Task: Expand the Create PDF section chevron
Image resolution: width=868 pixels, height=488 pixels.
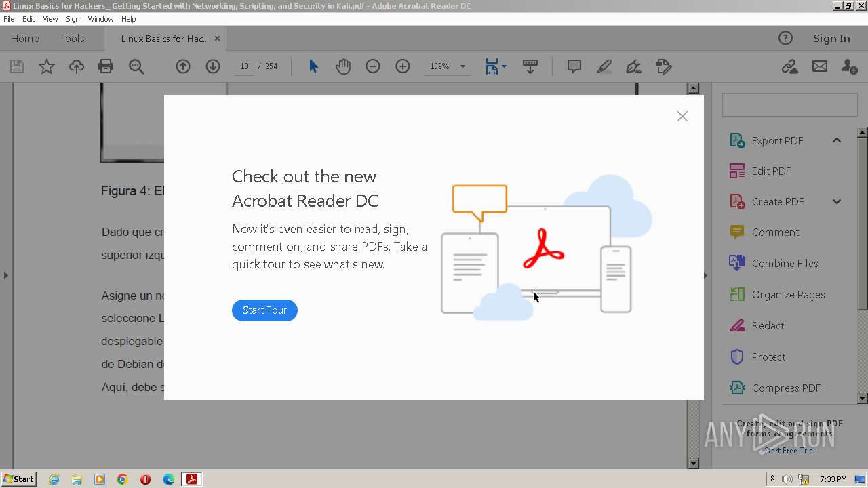Action: pyautogui.click(x=837, y=201)
